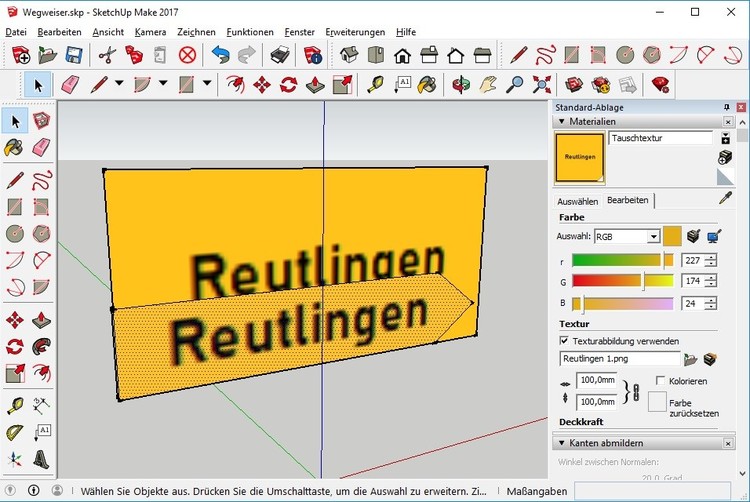Image resolution: width=750 pixels, height=502 pixels.
Task: Open the Erweiterungen menu
Action: pyautogui.click(x=355, y=32)
